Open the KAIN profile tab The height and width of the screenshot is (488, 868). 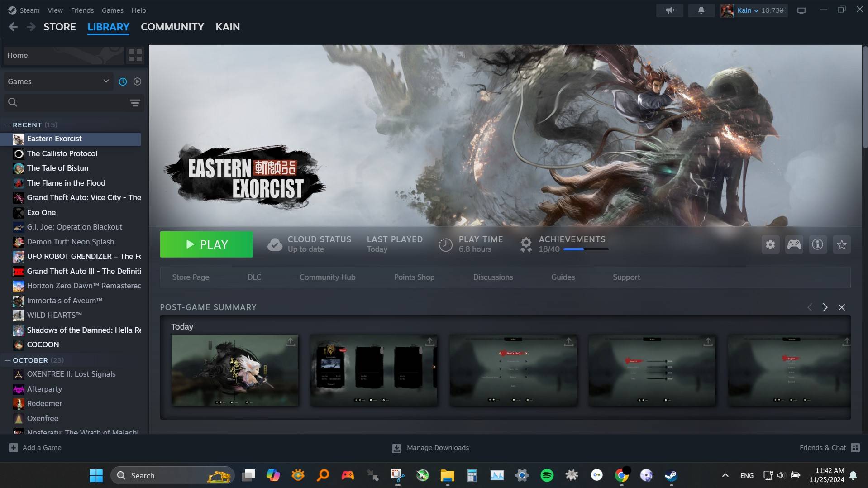coord(228,27)
